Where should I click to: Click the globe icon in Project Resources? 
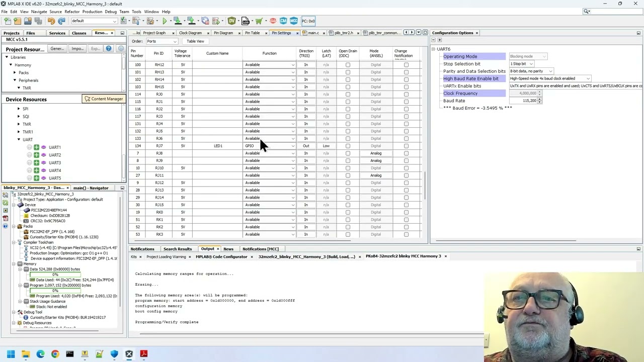(121, 49)
